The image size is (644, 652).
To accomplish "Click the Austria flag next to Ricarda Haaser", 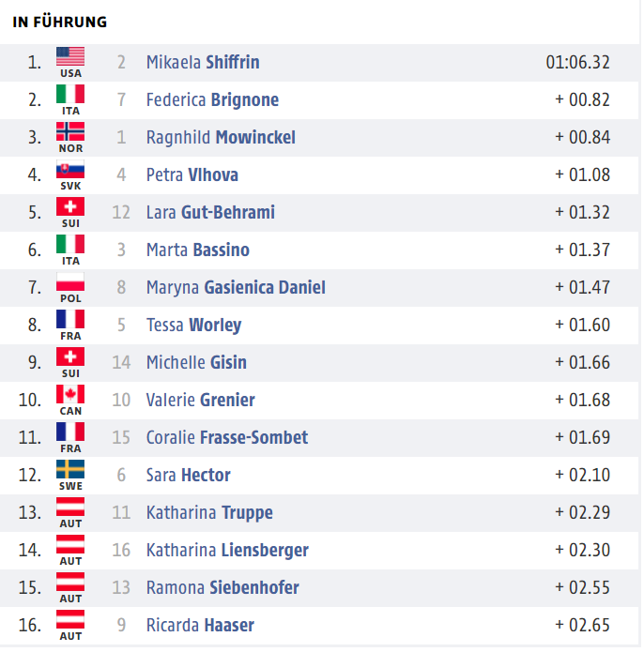I will pos(70,619).
